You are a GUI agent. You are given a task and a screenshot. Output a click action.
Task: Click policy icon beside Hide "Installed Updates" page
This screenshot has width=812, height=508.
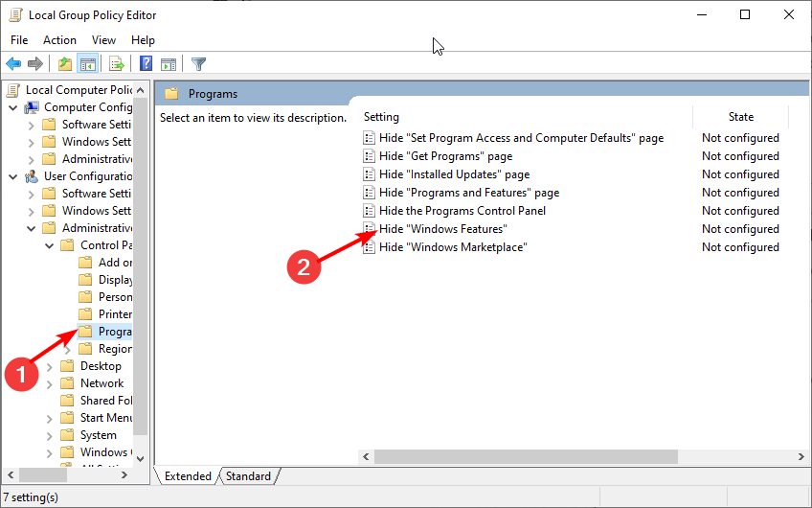coord(369,174)
